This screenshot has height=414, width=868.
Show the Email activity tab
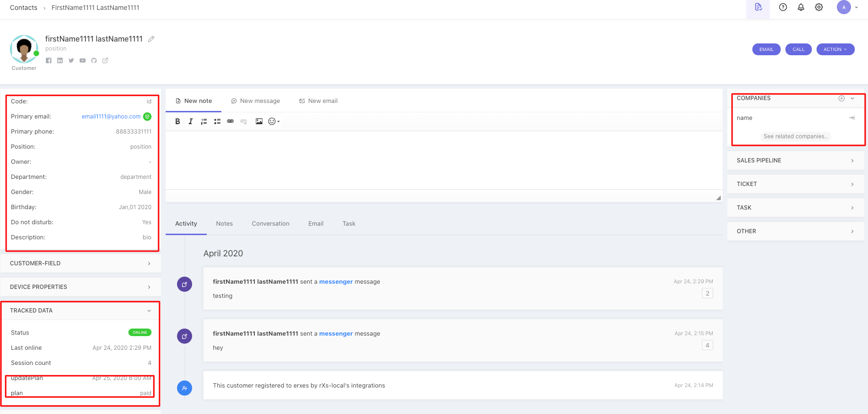[316, 224]
